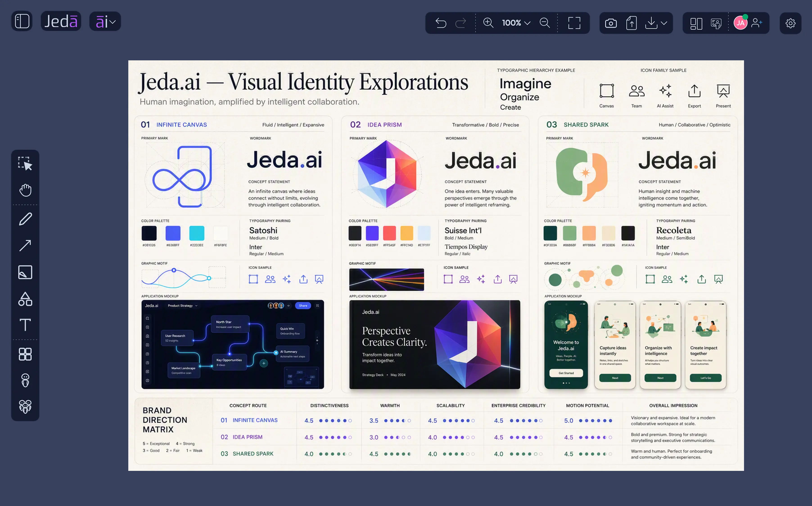
Task: Open the presentation comments icon
Action: (x=716, y=23)
